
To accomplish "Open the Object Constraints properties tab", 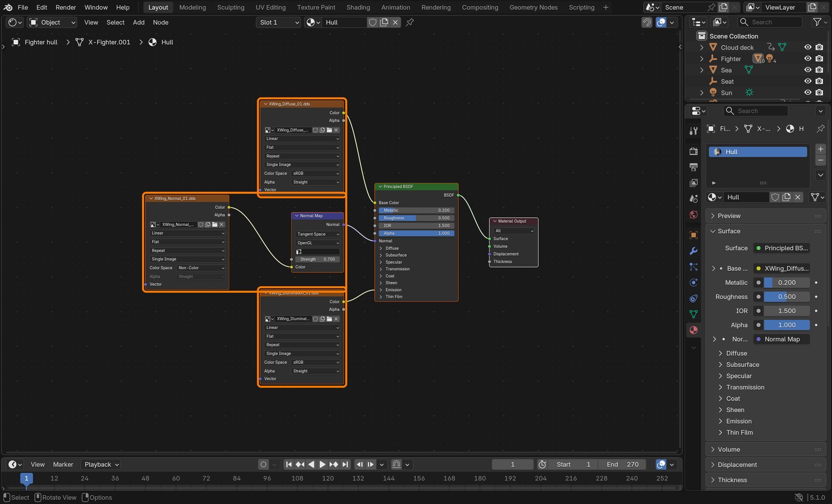I will (693, 298).
